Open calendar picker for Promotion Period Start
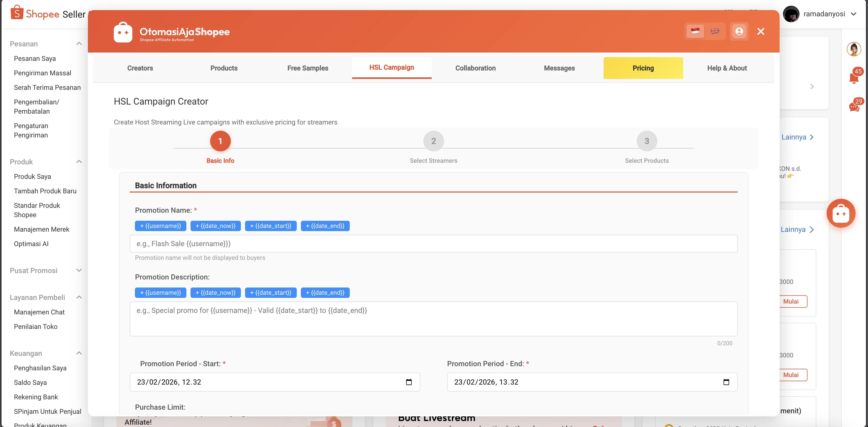Viewport: 868px width, 427px height. pyautogui.click(x=409, y=382)
